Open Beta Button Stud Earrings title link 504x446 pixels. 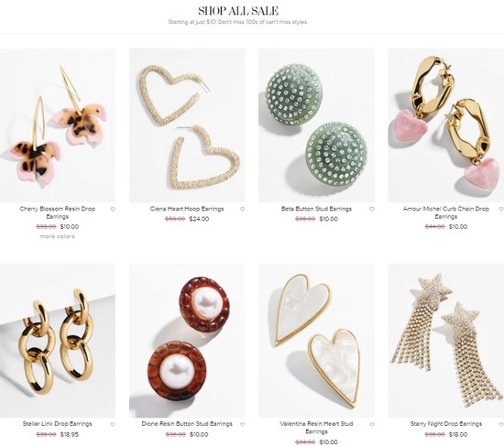317,209
